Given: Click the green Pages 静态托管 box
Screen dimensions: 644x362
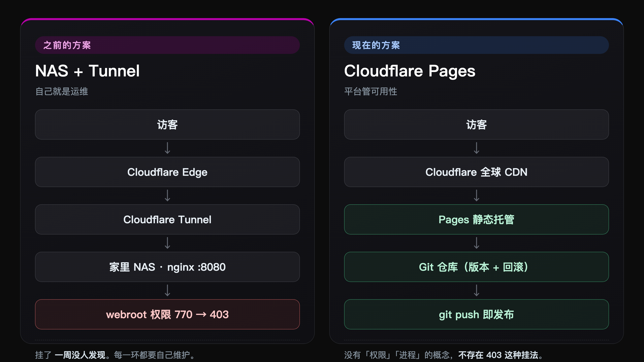Looking at the screenshot, I should tap(476, 219).
